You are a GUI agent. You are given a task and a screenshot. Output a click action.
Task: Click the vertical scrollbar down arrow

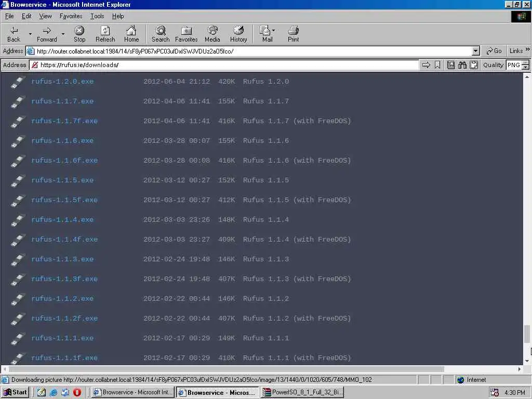coord(527,361)
